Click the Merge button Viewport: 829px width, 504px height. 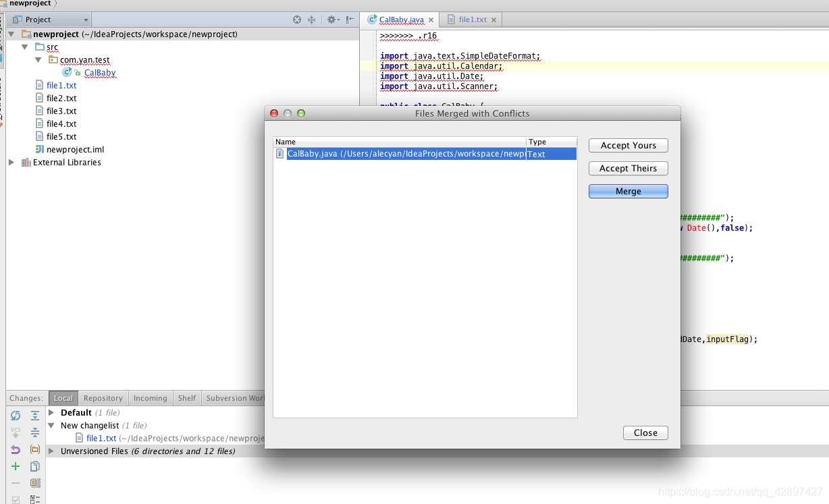(628, 192)
